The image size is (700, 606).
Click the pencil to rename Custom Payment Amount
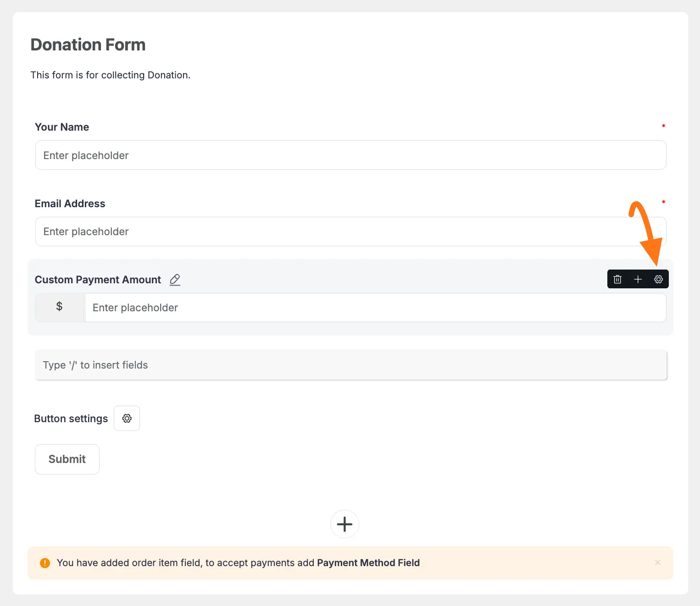point(174,280)
